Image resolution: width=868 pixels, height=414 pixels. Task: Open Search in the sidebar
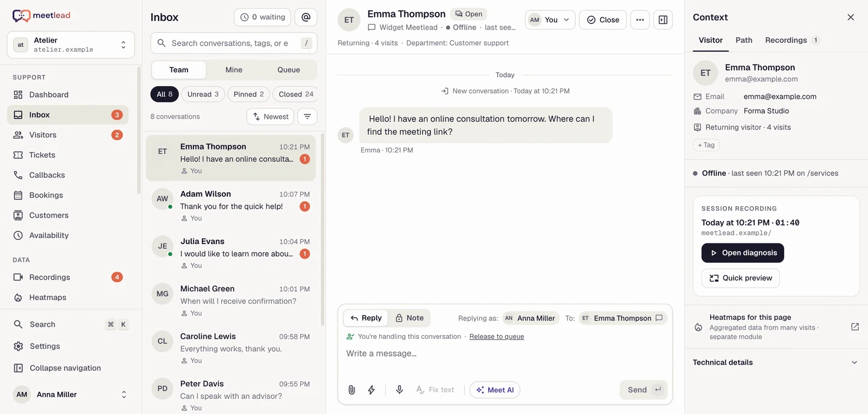71,324
